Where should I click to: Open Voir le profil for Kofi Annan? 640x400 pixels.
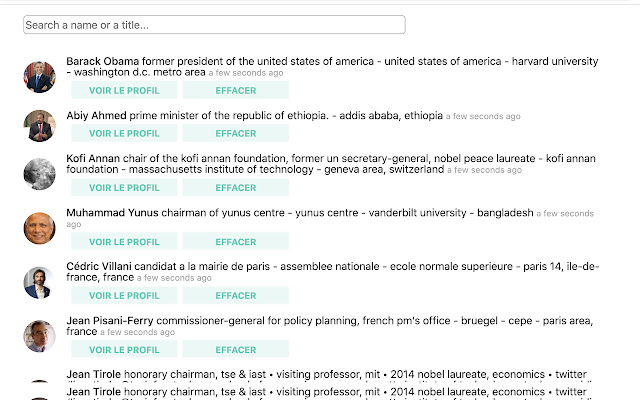124,187
